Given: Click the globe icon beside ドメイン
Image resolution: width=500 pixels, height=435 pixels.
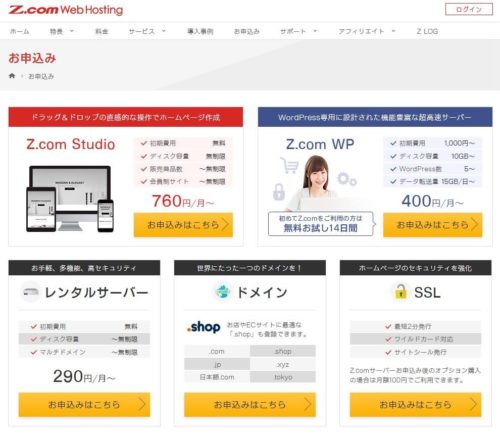Looking at the screenshot, I should click(x=223, y=292).
